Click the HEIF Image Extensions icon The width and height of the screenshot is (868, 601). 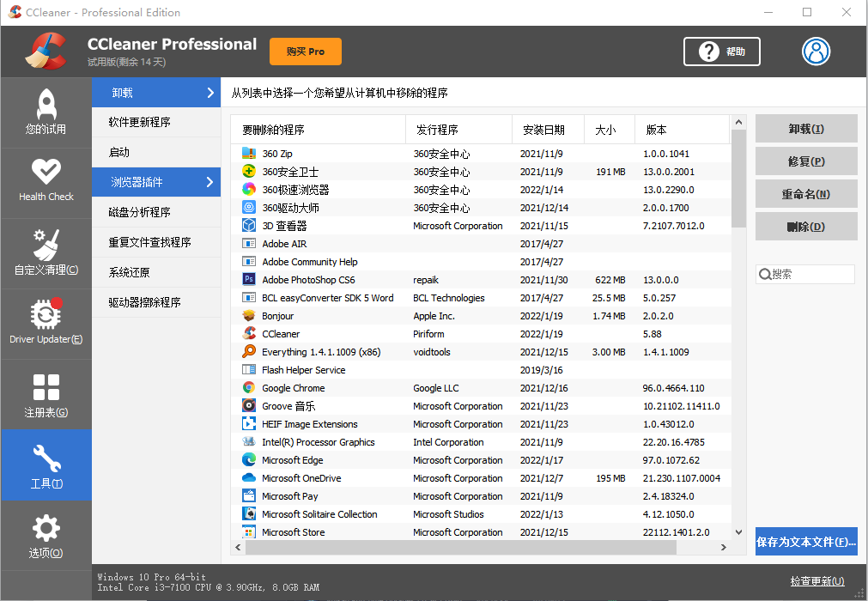coord(249,424)
